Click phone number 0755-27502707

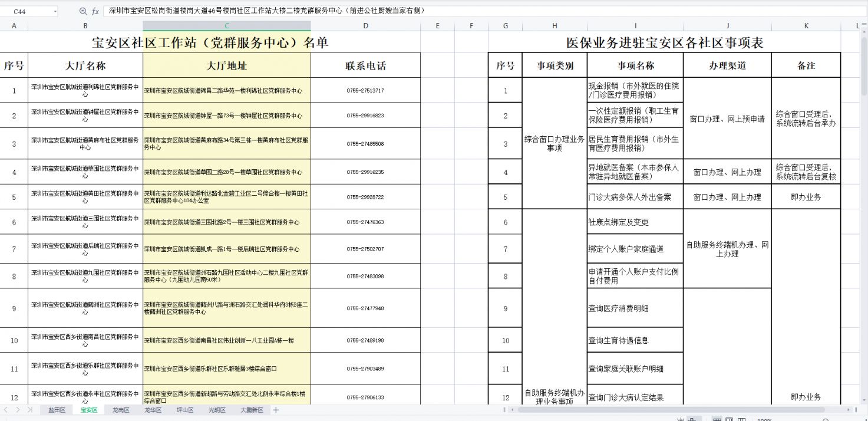pos(366,249)
